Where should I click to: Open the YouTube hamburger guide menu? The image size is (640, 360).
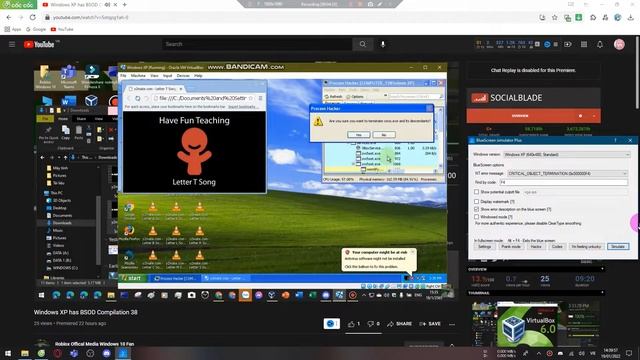[12, 44]
